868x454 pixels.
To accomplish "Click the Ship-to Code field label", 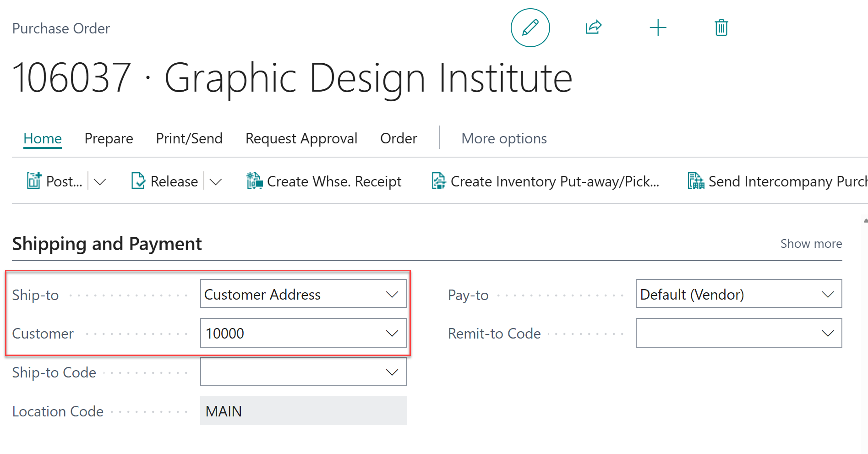I will pyautogui.click(x=54, y=372).
